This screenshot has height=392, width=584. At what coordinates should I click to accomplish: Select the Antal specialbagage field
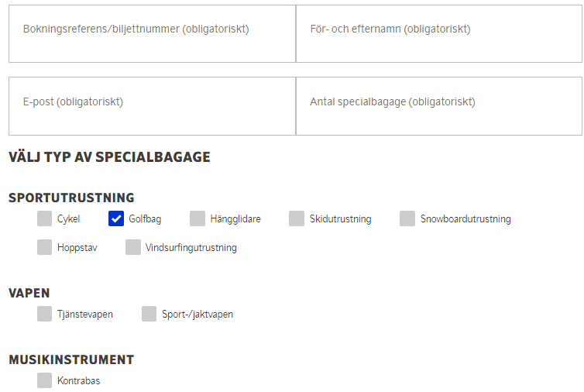(x=438, y=106)
